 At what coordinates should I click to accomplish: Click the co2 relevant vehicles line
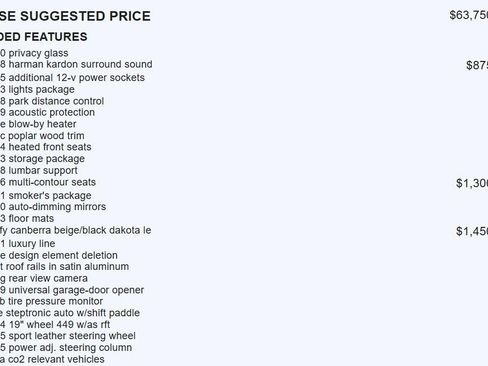pyautogui.click(x=52, y=359)
